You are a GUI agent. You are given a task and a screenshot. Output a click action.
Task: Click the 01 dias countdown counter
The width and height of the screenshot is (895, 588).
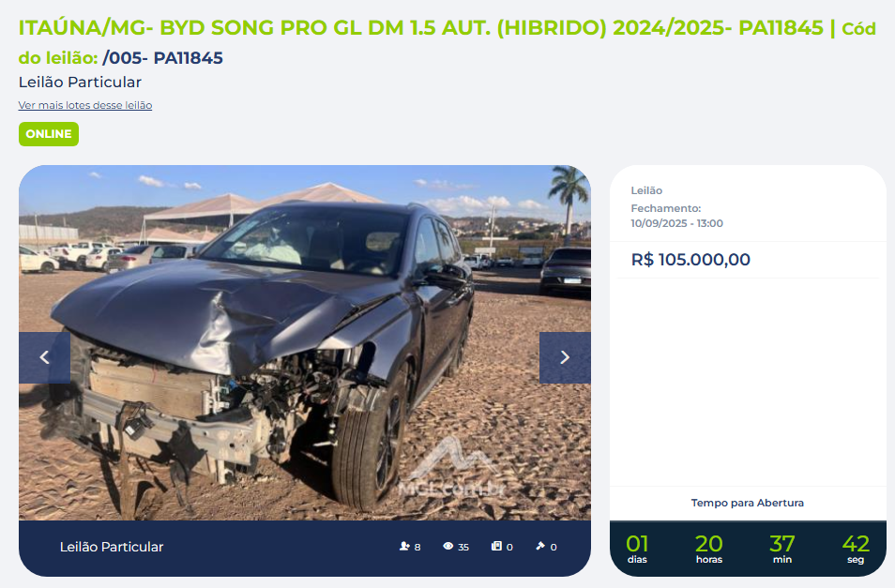[637, 549]
